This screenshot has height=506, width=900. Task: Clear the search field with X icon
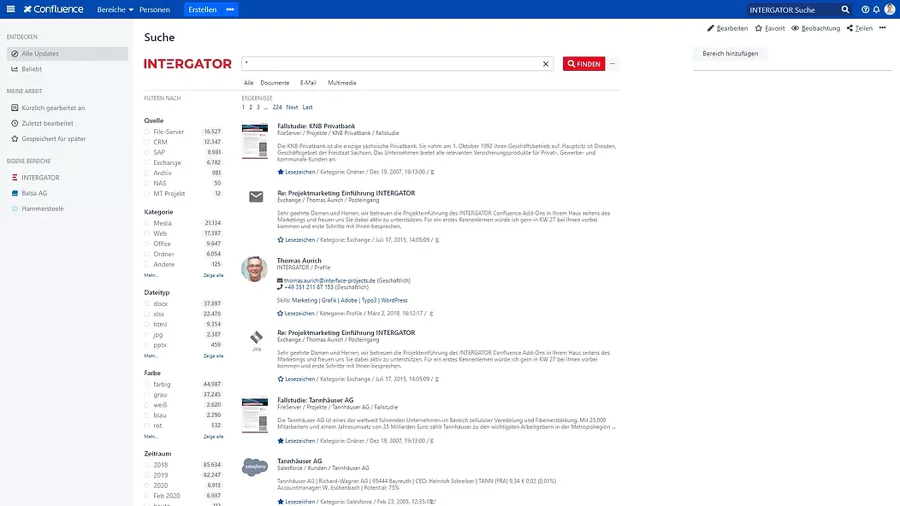click(x=546, y=64)
